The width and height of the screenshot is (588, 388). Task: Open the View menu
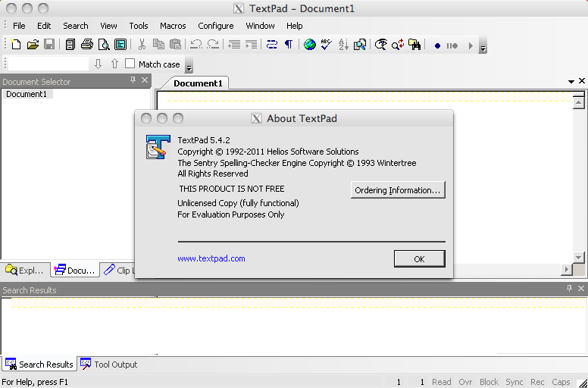coord(108,26)
